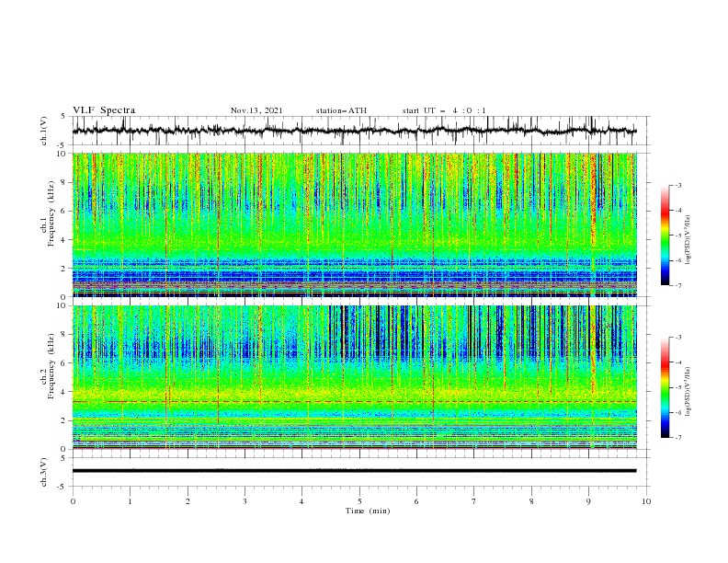Select the "start UT = 4 :0 :1" text
728x563 pixels.
click(444, 110)
